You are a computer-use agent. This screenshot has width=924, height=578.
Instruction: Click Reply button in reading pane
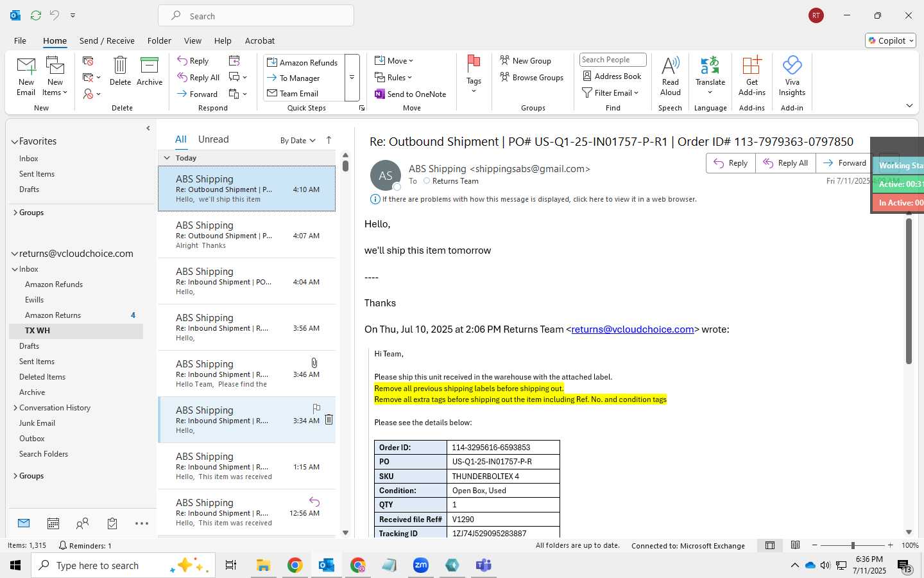pos(731,163)
